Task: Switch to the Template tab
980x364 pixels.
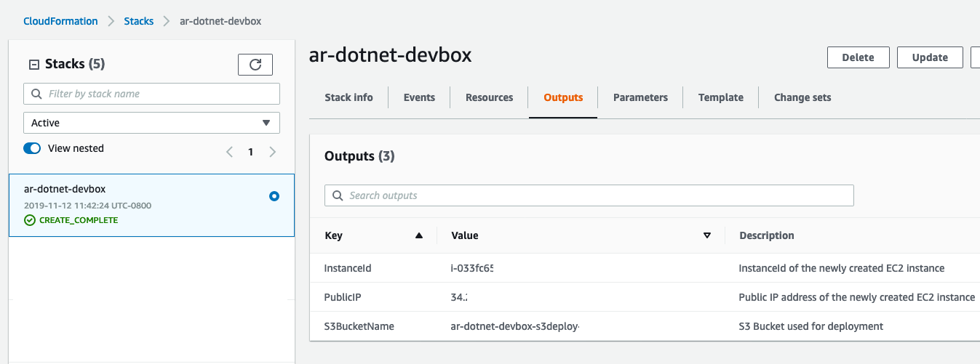Action: pos(721,97)
